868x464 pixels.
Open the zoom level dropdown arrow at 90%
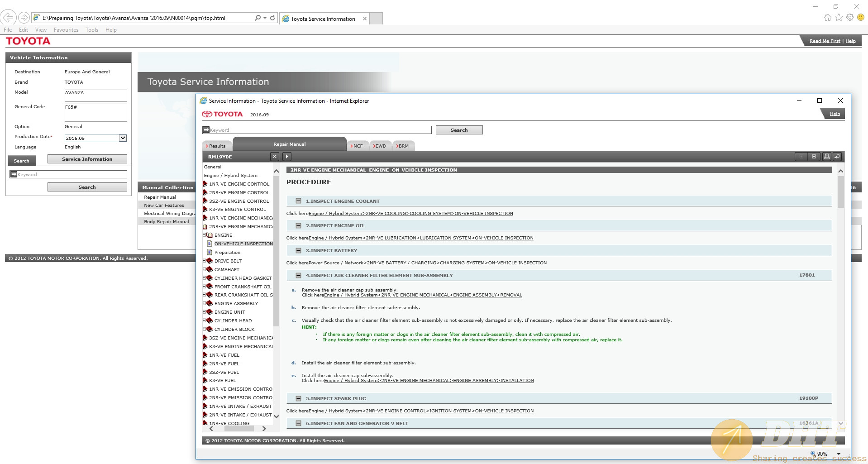tap(839, 454)
